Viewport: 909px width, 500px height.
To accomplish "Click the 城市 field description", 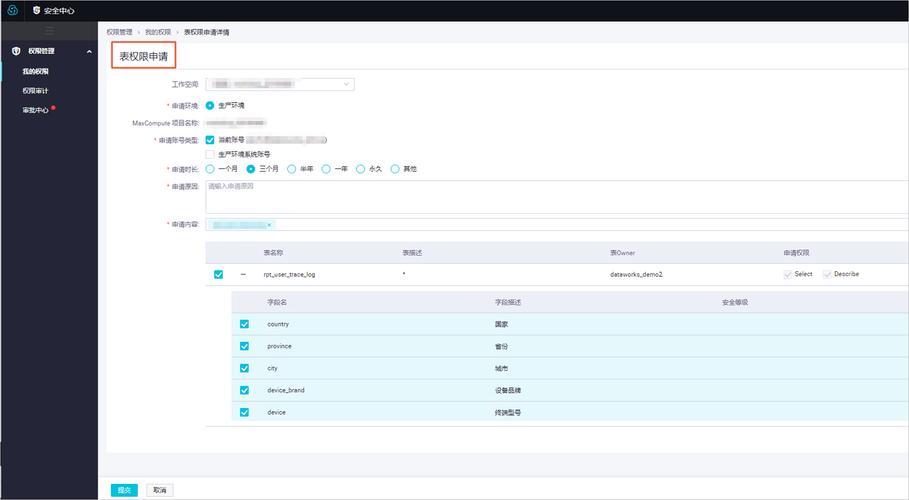I will click(x=501, y=368).
